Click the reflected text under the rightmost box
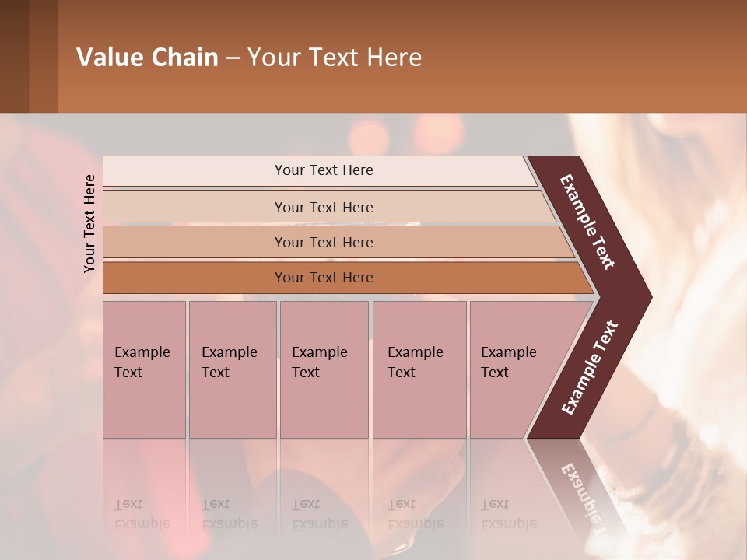The height and width of the screenshot is (560, 747). point(508,514)
